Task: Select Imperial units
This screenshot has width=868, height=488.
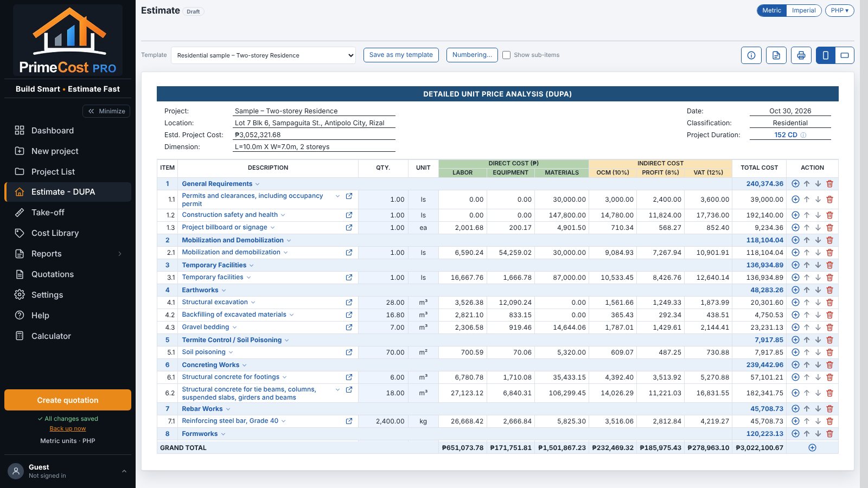Action: (x=803, y=10)
